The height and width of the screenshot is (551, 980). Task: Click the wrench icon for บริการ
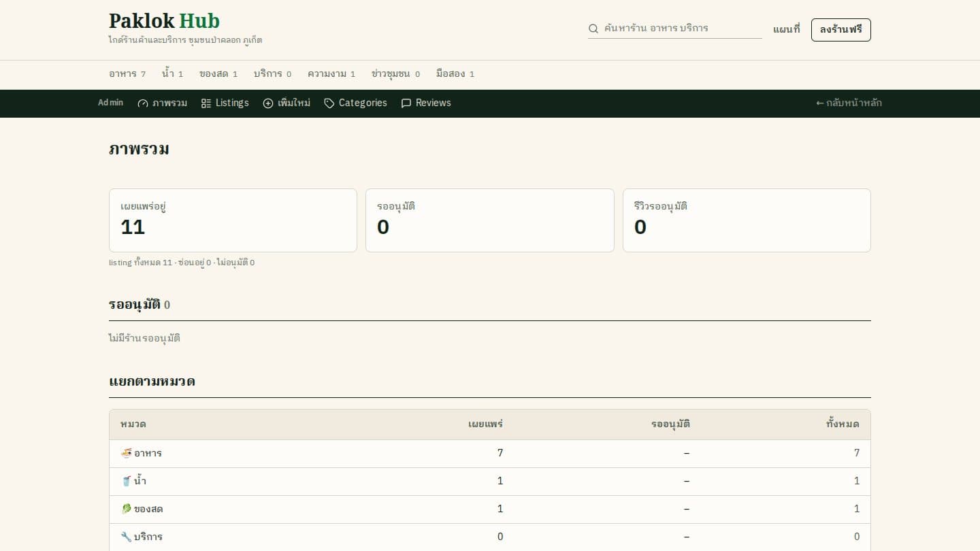click(x=126, y=537)
